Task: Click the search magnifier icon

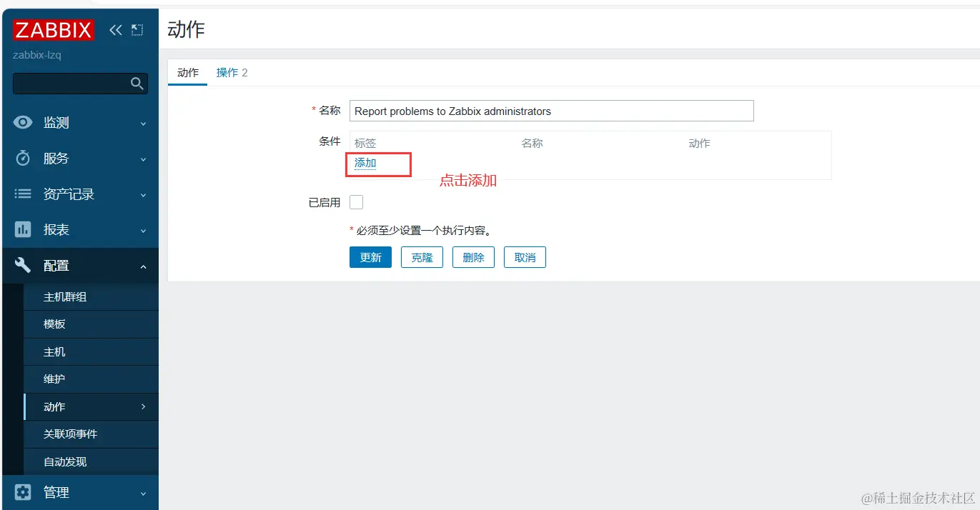Action: (137, 84)
